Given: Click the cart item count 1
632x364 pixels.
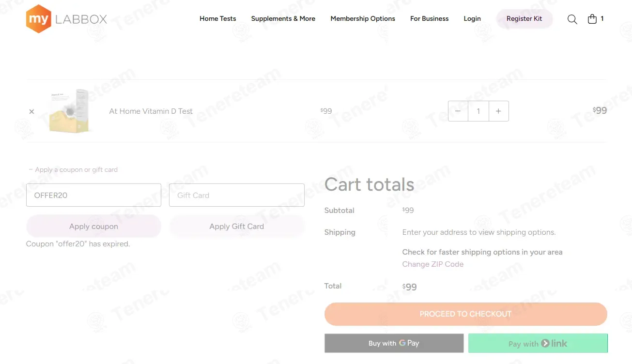Looking at the screenshot, I should pyautogui.click(x=602, y=19).
